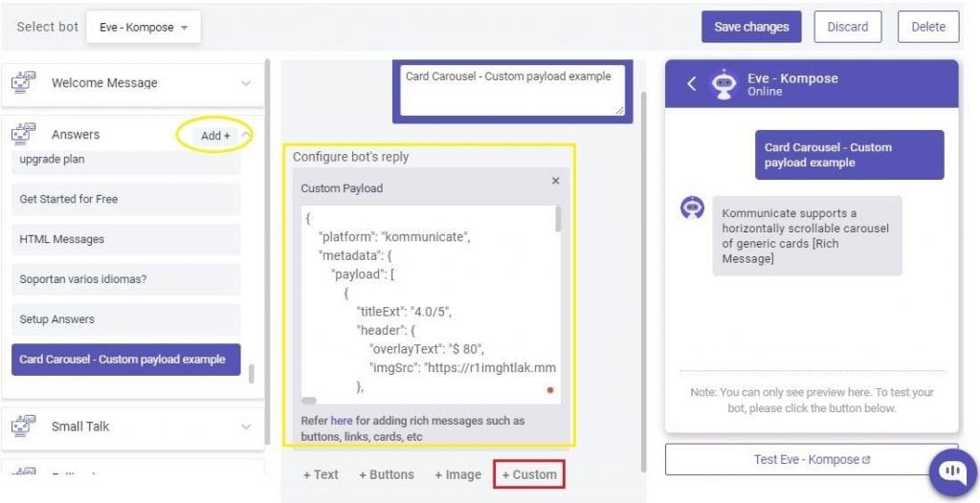Click the center editor panel scrollbar
Viewport: 980px width, 503px height.
click(643, 281)
